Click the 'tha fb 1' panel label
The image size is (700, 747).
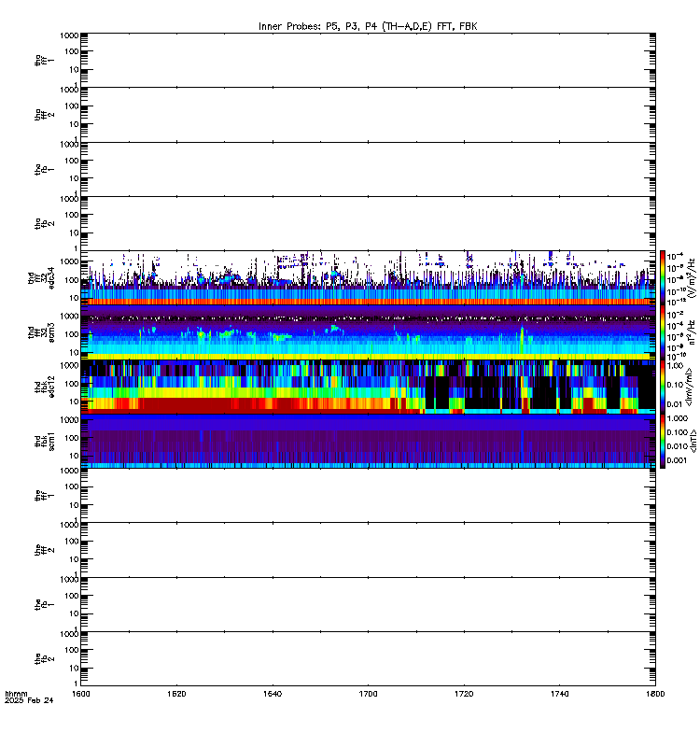coord(44,170)
